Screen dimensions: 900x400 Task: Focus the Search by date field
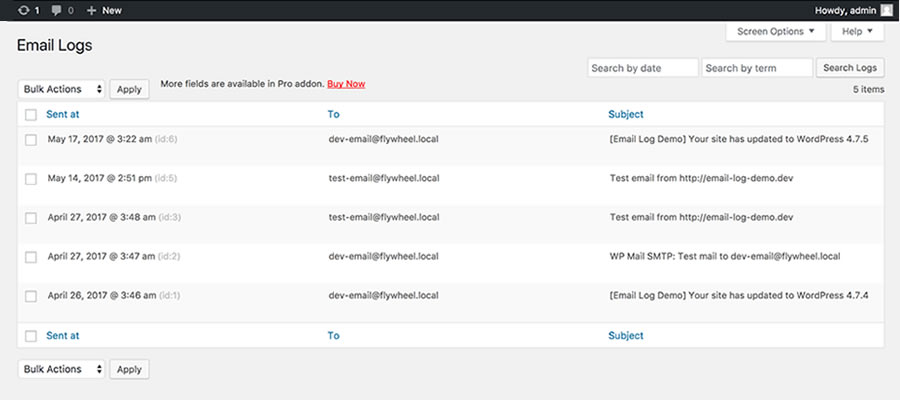point(642,68)
